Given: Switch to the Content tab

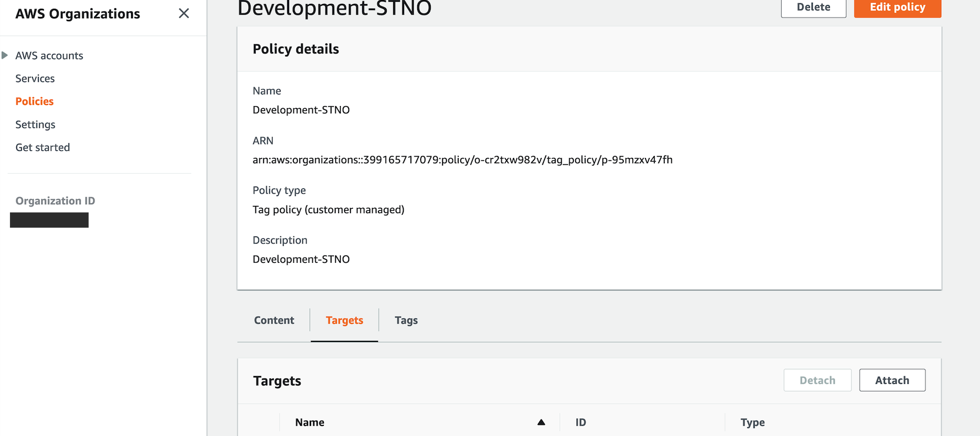Looking at the screenshot, I should (x=274, y=320).
